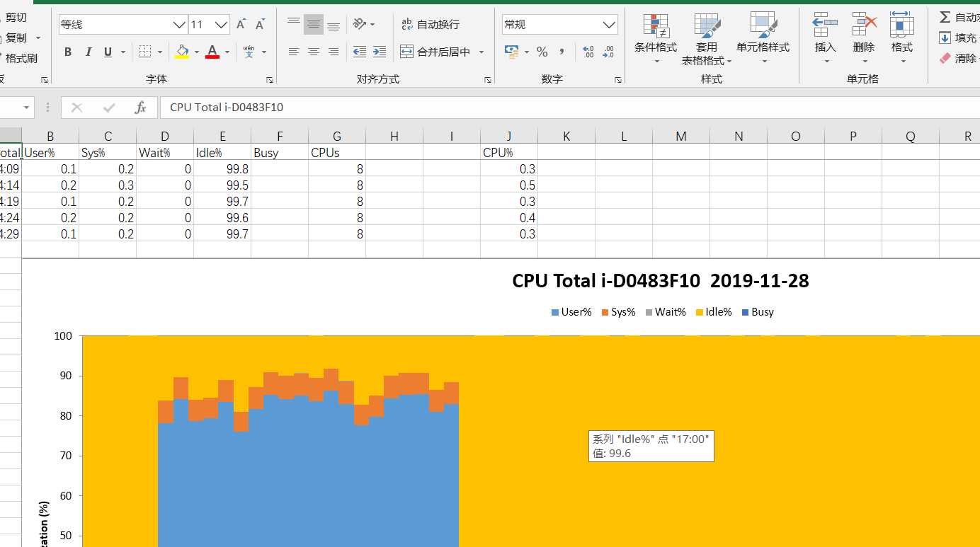
Task: Click the chart title text
Action: point(661,281)
